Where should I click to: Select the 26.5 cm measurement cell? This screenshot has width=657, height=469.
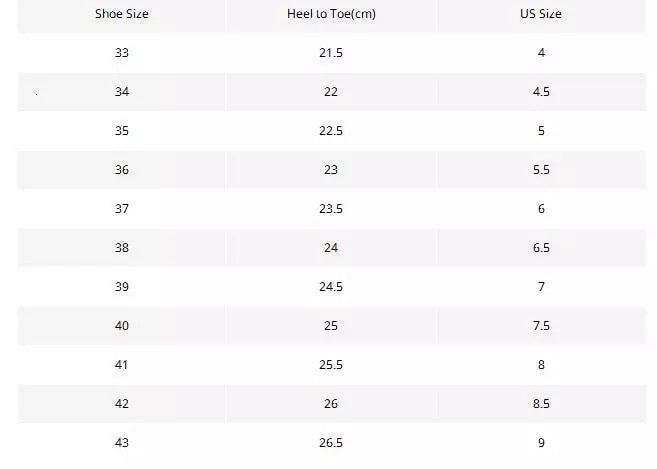(331, 443)
